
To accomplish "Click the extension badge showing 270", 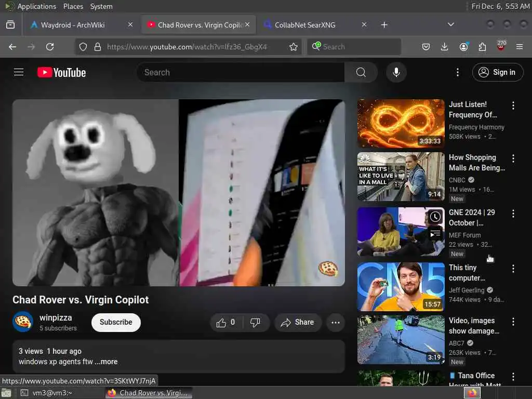I will (x=501, y=46).
